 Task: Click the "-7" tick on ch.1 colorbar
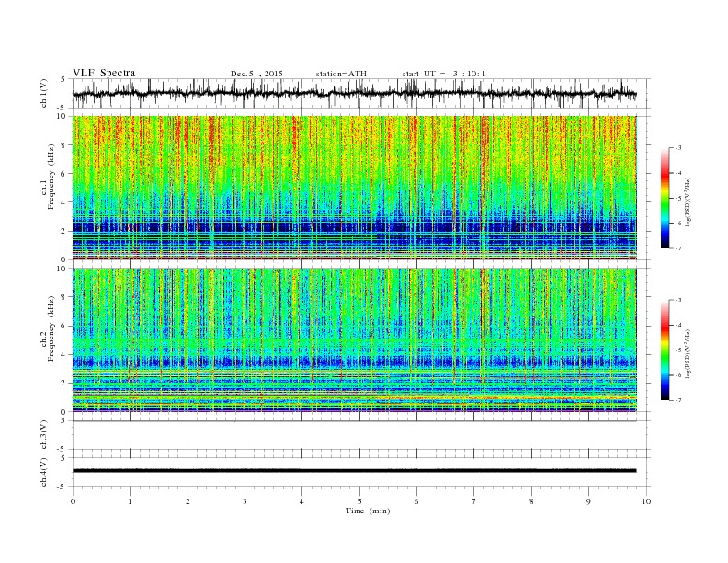tap(678, 248)
